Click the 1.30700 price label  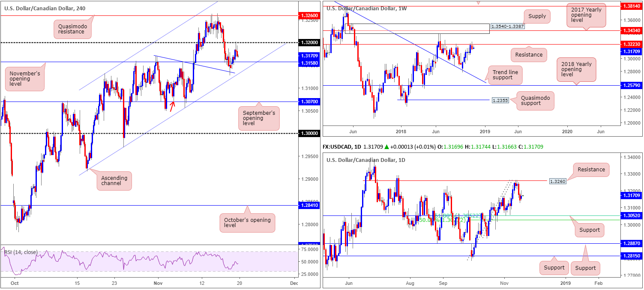pyautogui.click(x=309, y=102)
